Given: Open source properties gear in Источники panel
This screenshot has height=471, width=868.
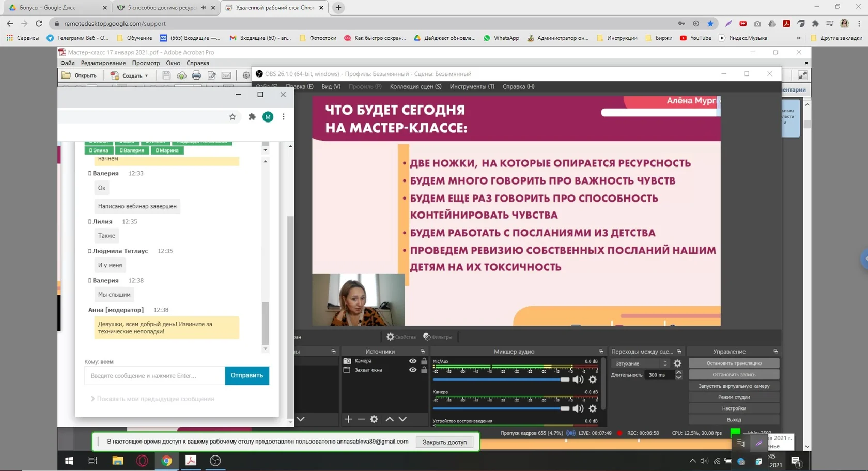Looking at the screenshot, I should (x=374, y=419).
